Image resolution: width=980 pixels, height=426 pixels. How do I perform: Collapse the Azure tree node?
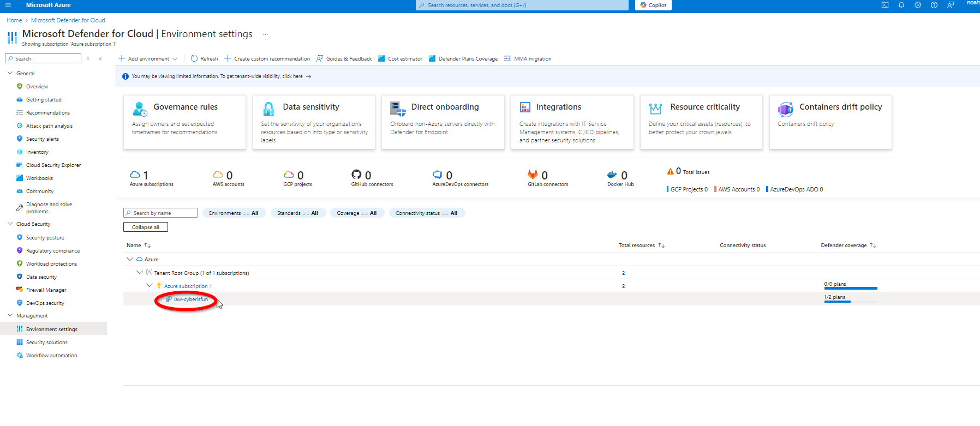click(x=130, y=259)
